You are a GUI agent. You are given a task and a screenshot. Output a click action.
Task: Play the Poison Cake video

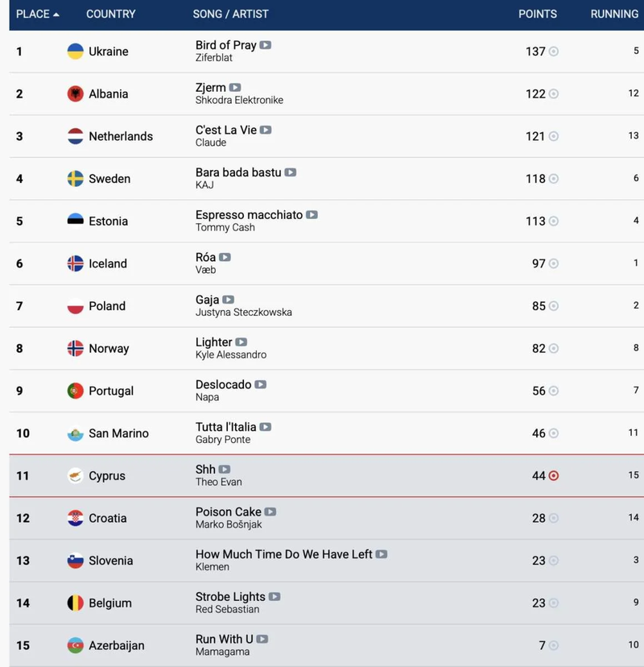[270, 512]
